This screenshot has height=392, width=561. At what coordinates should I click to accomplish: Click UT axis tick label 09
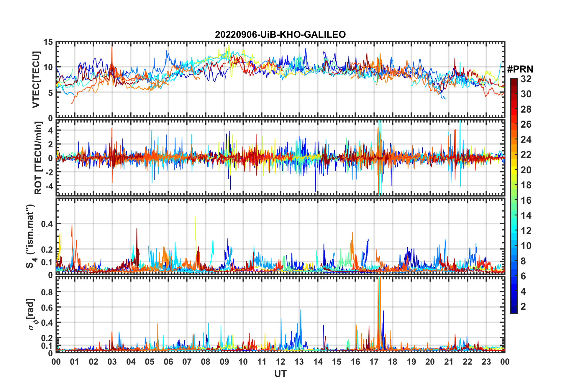point(224,362)
